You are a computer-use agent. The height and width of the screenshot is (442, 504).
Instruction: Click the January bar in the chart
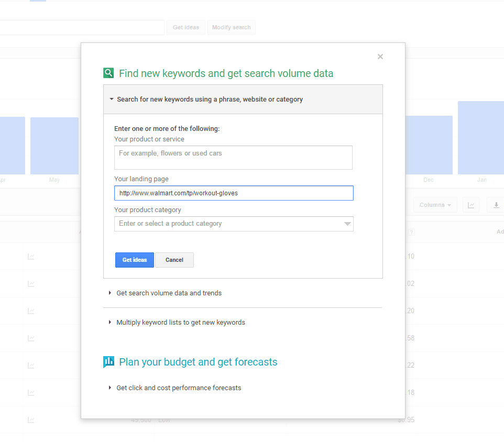[x=480, y=138]
